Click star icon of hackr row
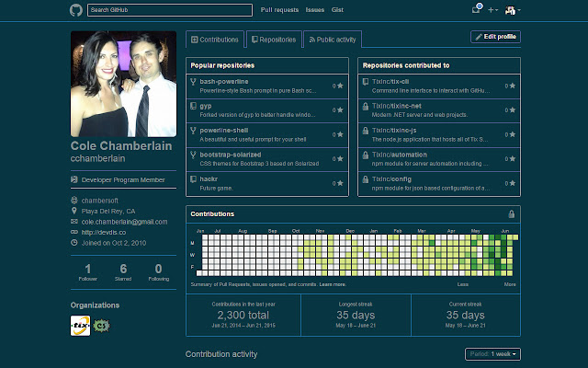Image resolution: width=588 pixels, height=368 pixels. click(x=340, y=183)
